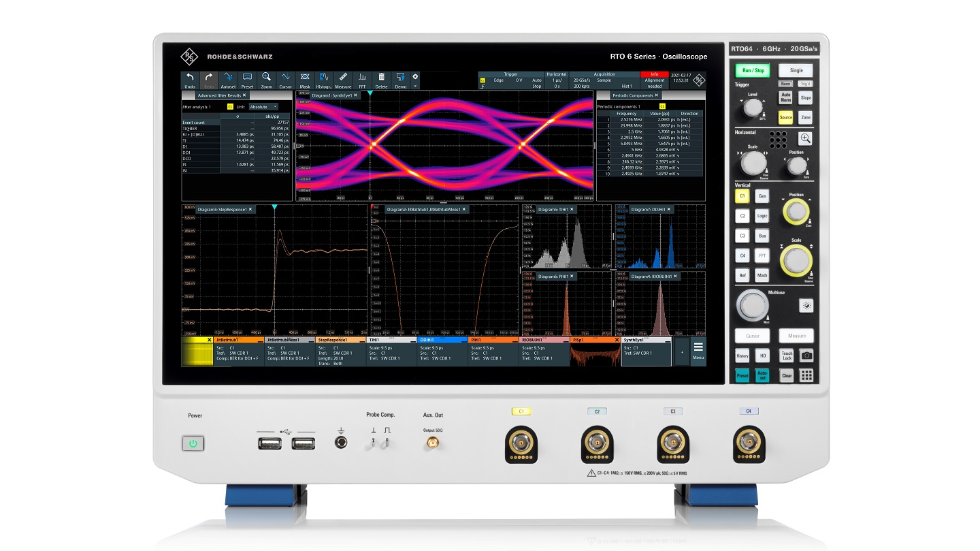Toggle channel C2 key on front panel
The height and width of the screenshot is (551, 980).
(x=742, y=216)
